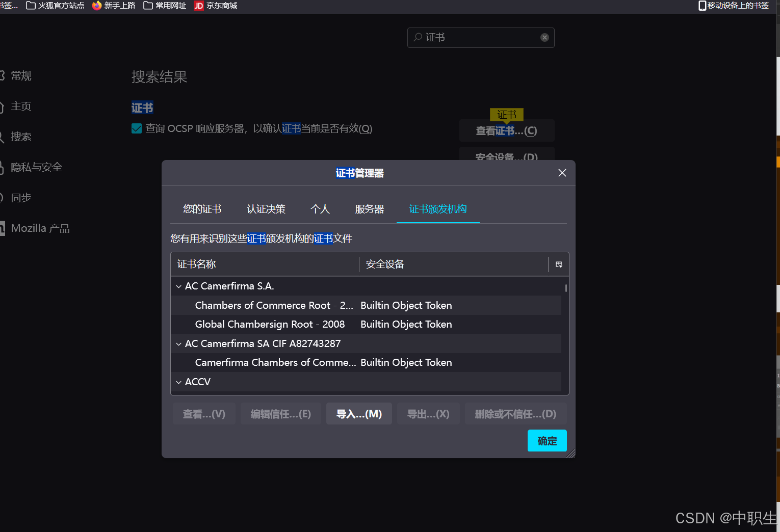Select the Search (搜索) magnifier icon in sidebar
This screenshot has width=780, height=532.
click(2, 137)
